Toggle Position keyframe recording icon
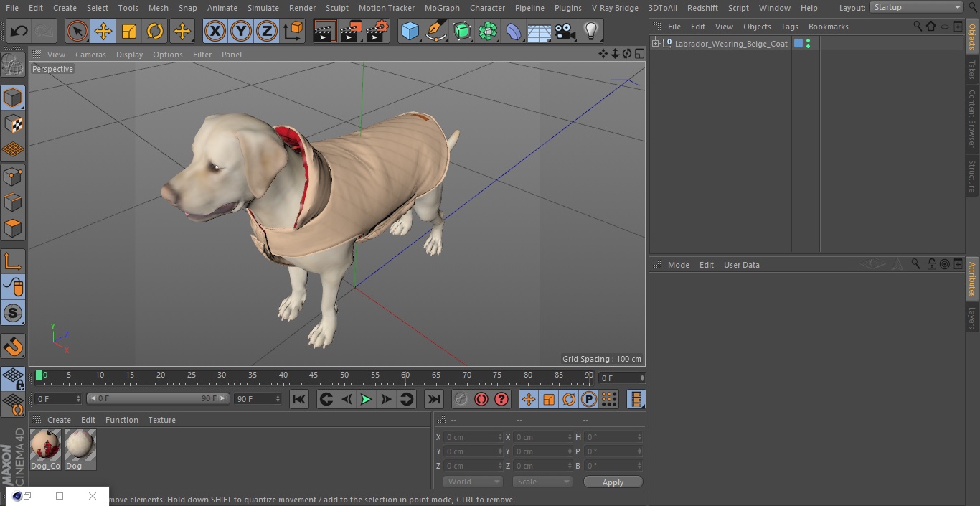This screenshot has width=980, height=506. pyautogui.click(x=529, y=399)
